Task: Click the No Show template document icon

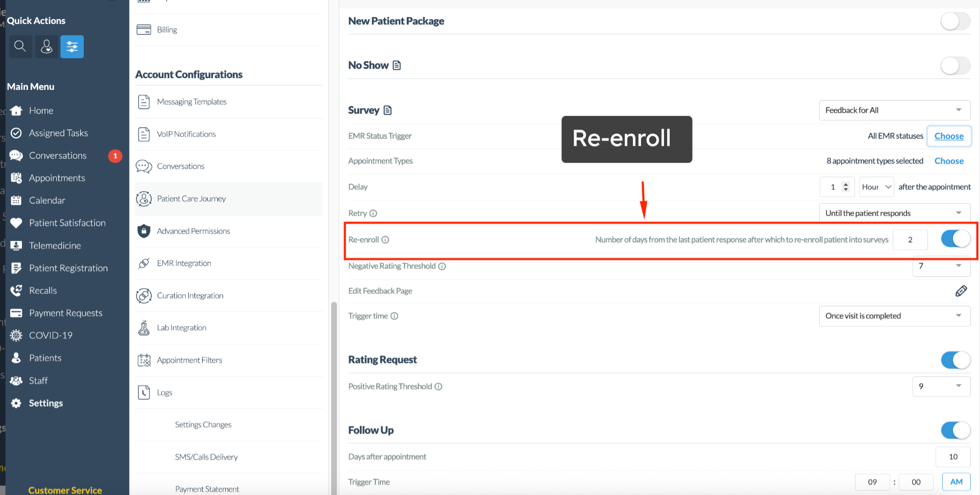Action: point(397,65)
